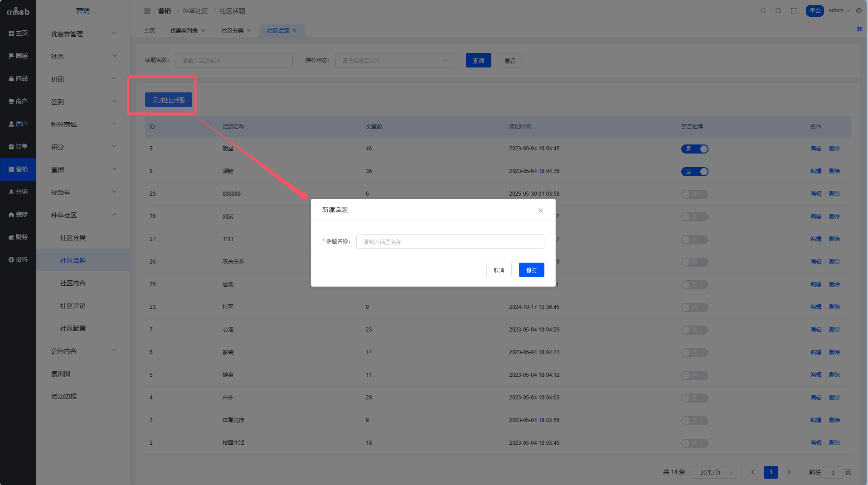
Task: Disable the 是否推荐 switch for 明星
Action: [x=694, y=149]
